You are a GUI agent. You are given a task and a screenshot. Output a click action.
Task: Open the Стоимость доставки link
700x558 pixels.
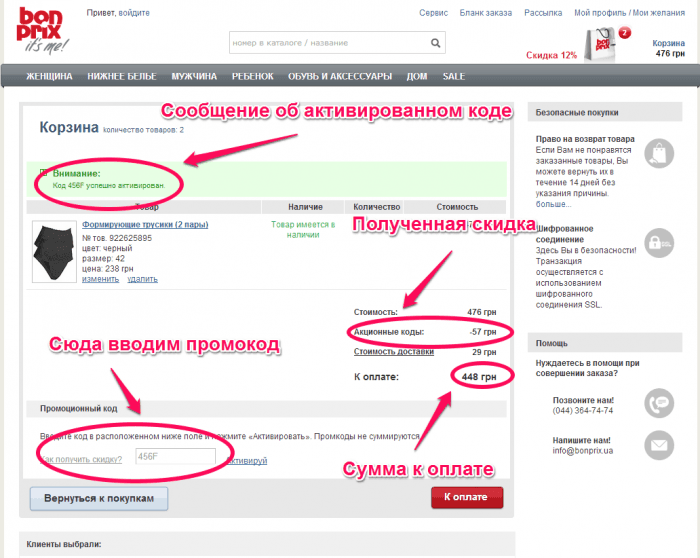(x=394, y=352)
